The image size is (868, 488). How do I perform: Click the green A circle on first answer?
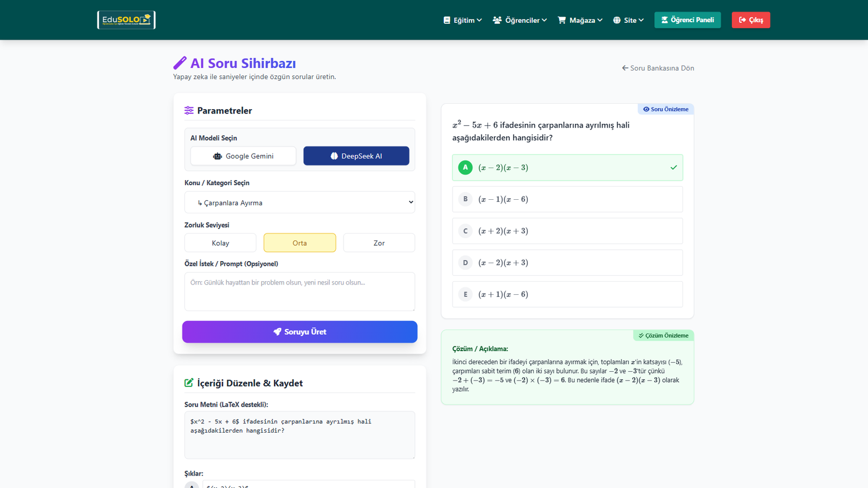pyautogui.click(x=465, y=168)
